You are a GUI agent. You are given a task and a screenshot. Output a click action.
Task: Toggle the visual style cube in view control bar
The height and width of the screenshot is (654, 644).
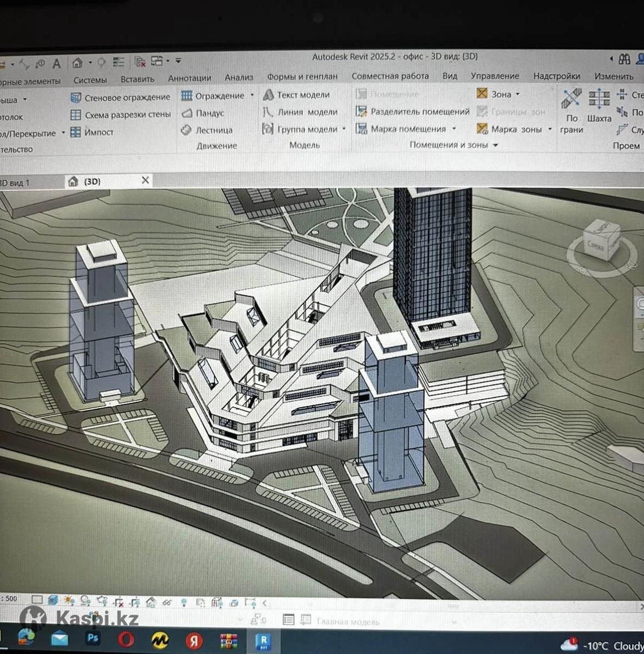(53, 601)
